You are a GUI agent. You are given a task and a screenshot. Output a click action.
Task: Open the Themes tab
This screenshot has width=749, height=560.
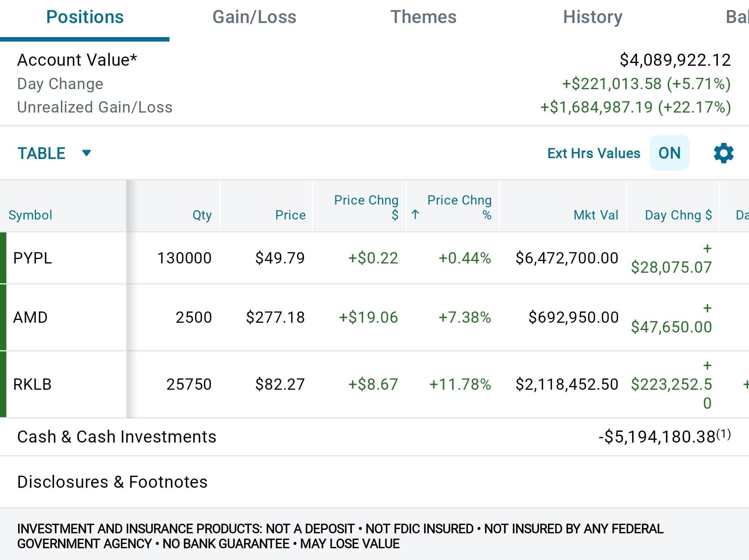[423, 17]
